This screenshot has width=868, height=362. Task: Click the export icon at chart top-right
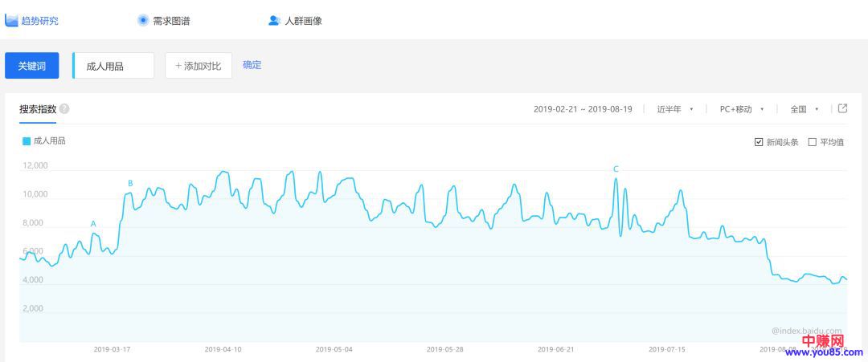point(842,108)
